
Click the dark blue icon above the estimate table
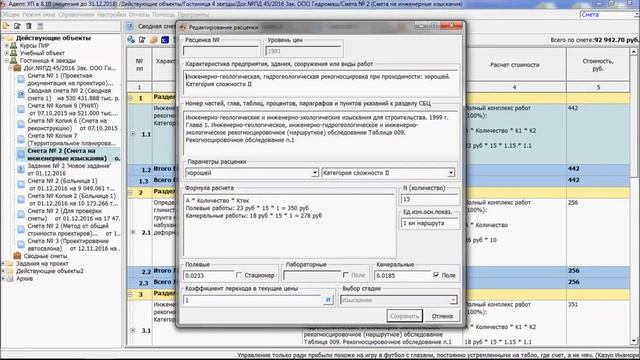[165, 40]
